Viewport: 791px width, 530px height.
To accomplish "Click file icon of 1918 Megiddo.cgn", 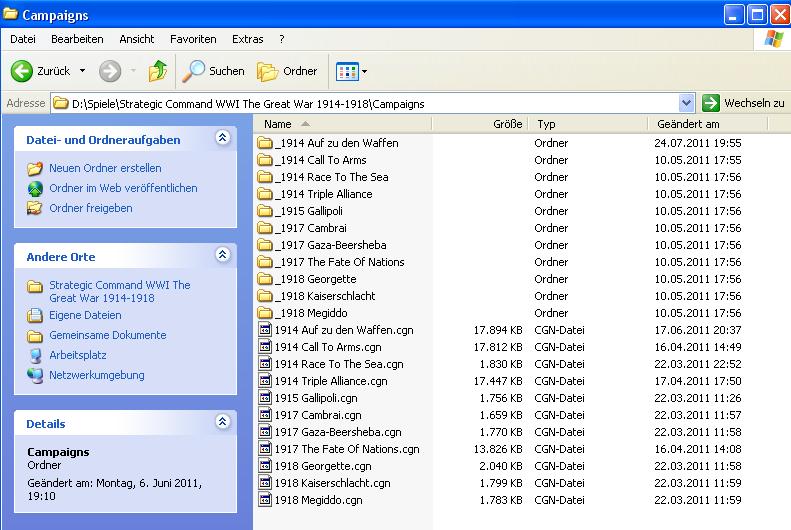I will (x=265, y=500).
